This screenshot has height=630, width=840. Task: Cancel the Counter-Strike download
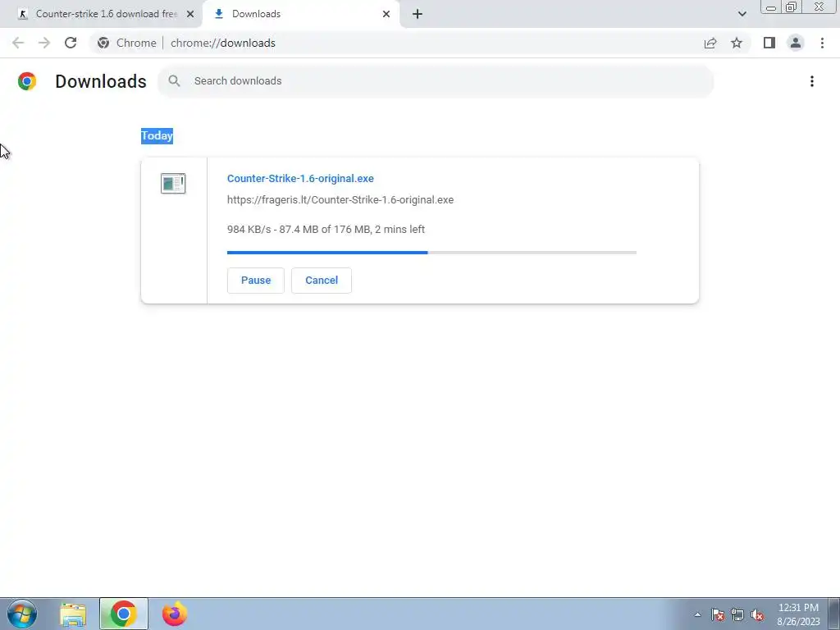322,281
